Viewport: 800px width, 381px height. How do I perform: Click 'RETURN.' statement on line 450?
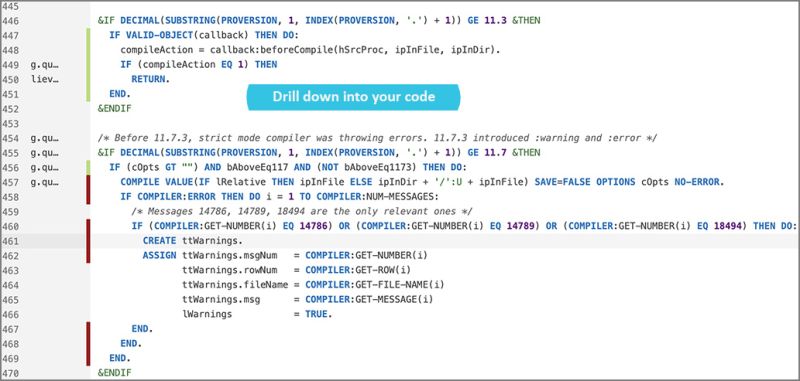[x=150, y=80]
